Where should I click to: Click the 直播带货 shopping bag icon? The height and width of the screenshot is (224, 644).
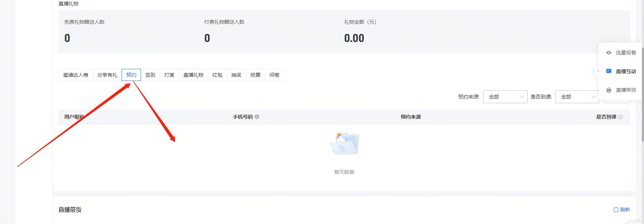point(609,90)
